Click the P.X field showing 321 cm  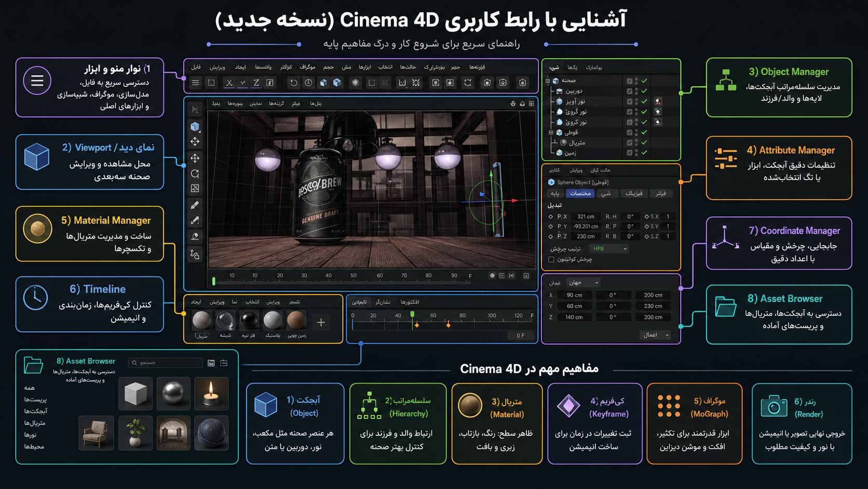pos(586,217)
